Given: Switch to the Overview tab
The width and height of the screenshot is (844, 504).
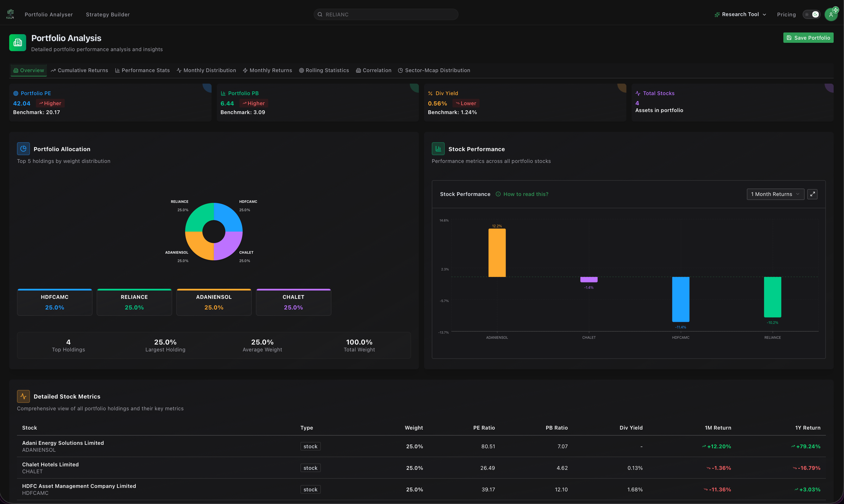Looking at the screenshot, I should click(x=28, y=70).
